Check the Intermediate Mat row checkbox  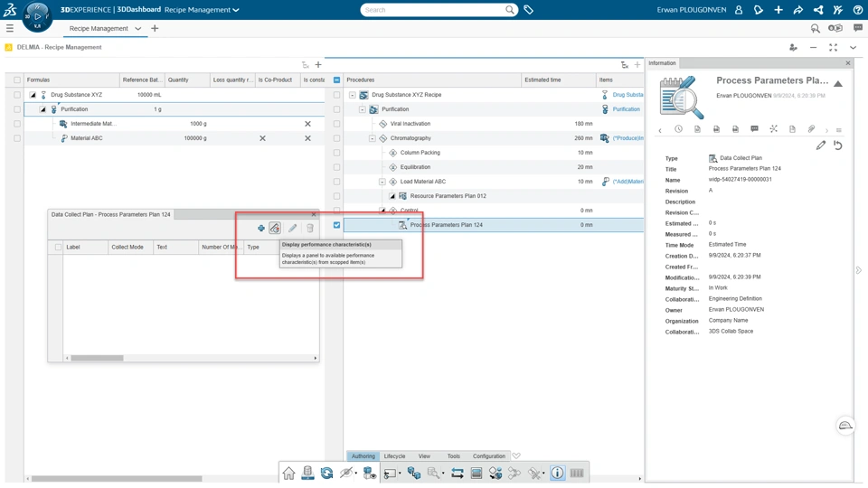click(x=17, y=124)
